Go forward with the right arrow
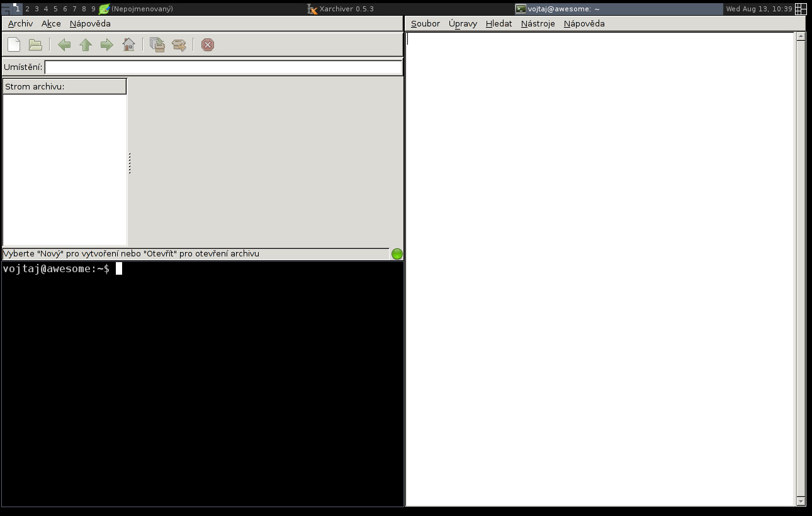This screenshot has height=516, width=812. (x=107, y=45)
